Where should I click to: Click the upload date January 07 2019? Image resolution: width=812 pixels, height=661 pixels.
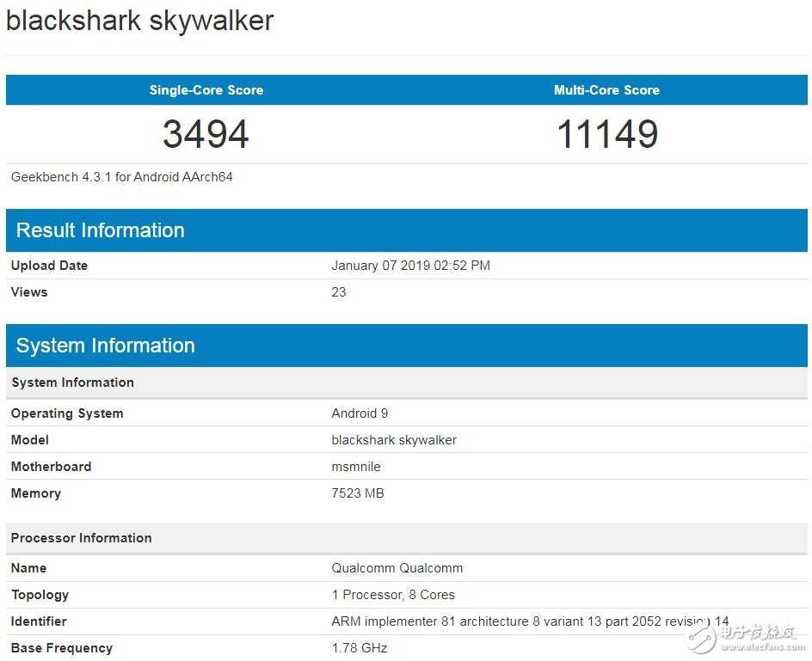pos(410,266)
